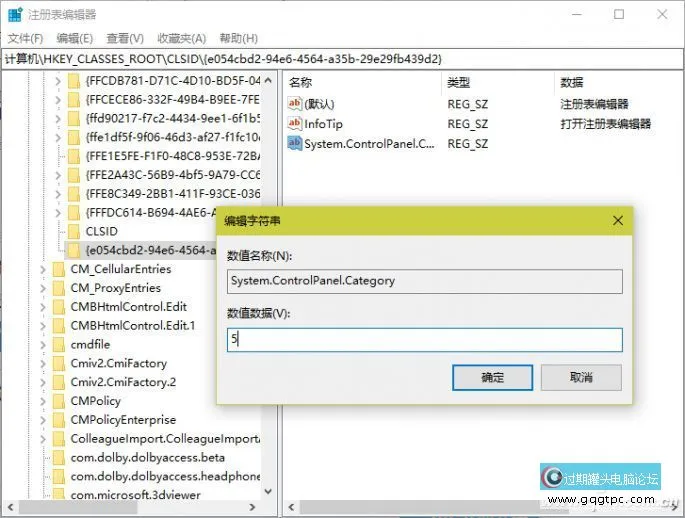Click the REG_SZ type of InfoTip

tap(467, 124)
